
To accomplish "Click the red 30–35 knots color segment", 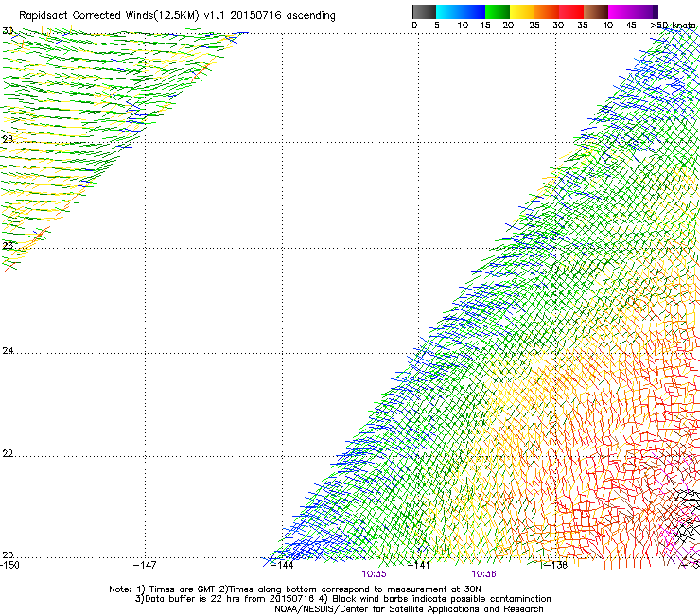I will 571,11.
